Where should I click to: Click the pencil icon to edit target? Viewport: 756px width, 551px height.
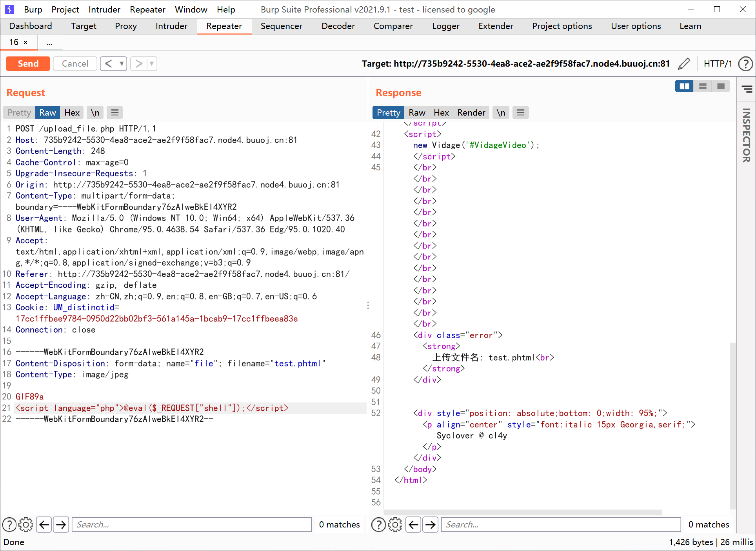tap(684, 63)
